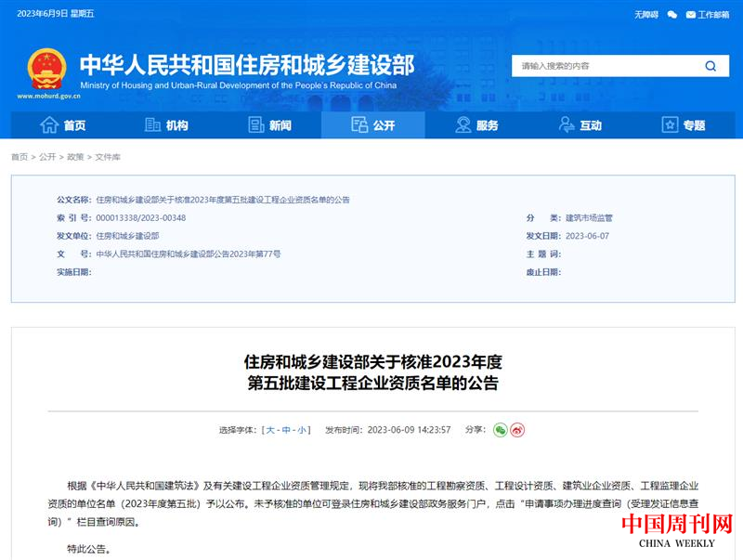The width and height of the screenshot is (743, 560).
Task: Open the 服务 navigation tab
Action: click(476, 125)
